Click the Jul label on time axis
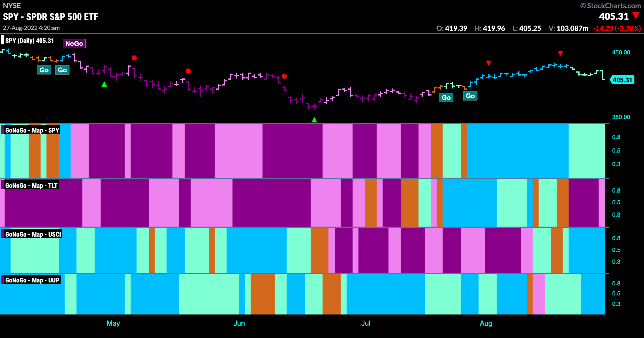 (x=366, y=323)
